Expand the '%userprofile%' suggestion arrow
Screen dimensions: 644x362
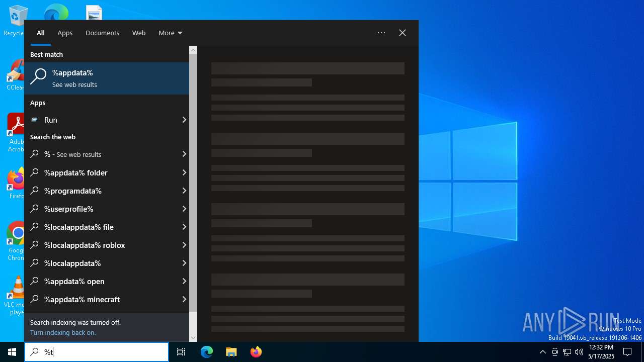(x=184, y=209)
